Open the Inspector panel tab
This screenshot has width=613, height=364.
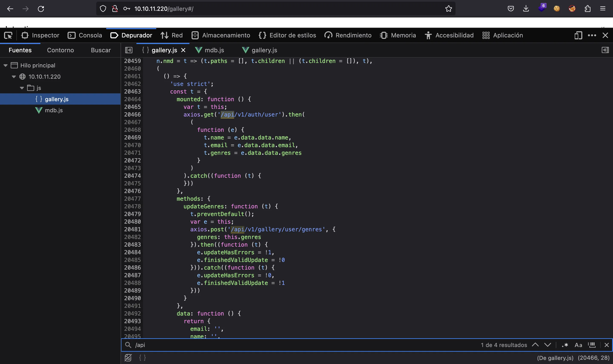point(40,36)
